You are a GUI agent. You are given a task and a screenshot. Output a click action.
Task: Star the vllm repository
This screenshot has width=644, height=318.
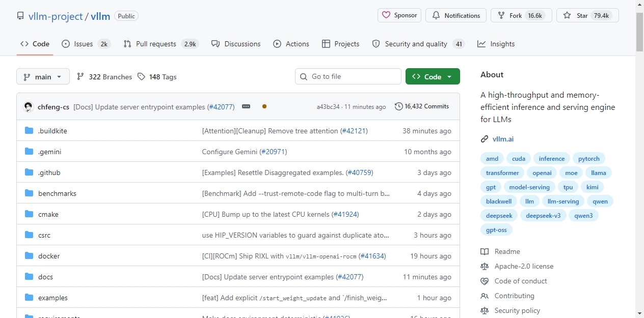coord(587,15)
